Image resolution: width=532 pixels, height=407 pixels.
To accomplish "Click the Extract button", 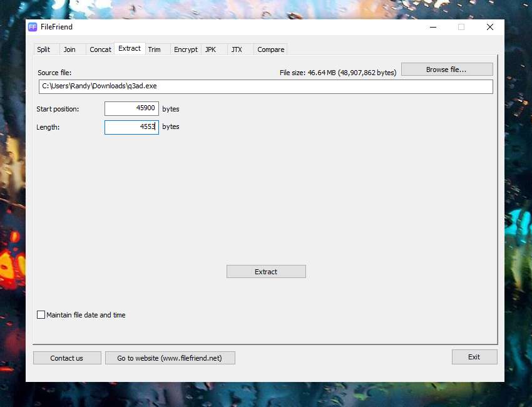I will coord(266,272).
